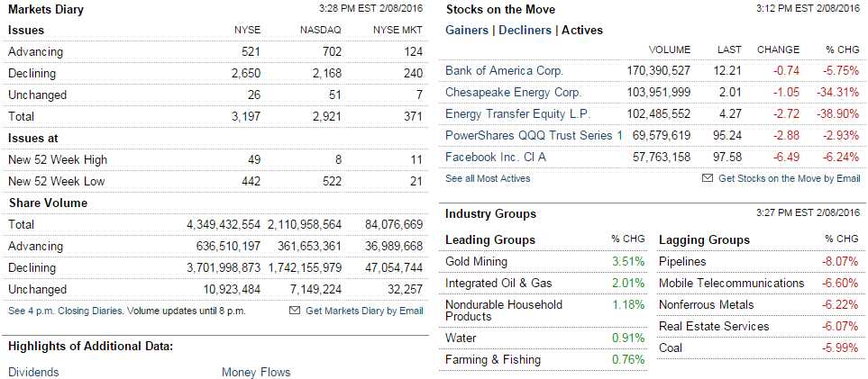Open the Pipelines lagging group
The image size is (868, 379).
click(682, 262)
